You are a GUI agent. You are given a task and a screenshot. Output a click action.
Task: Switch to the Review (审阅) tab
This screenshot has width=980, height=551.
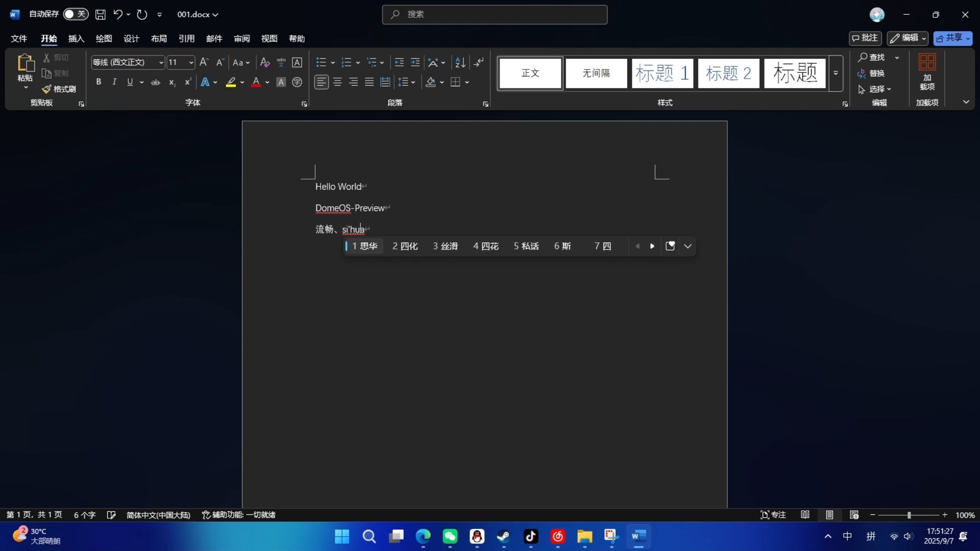[241, 38]
